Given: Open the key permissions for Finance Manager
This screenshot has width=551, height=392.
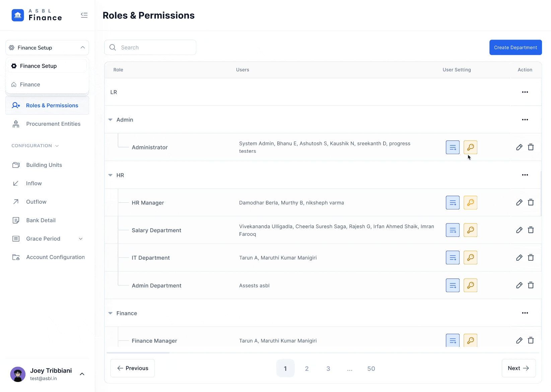Looking at the screenshot, I should coord(470,340).
